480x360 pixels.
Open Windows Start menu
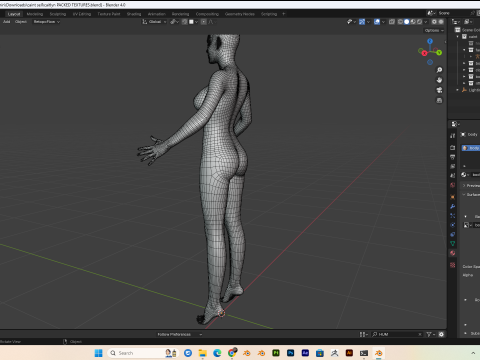pos(98,353)
